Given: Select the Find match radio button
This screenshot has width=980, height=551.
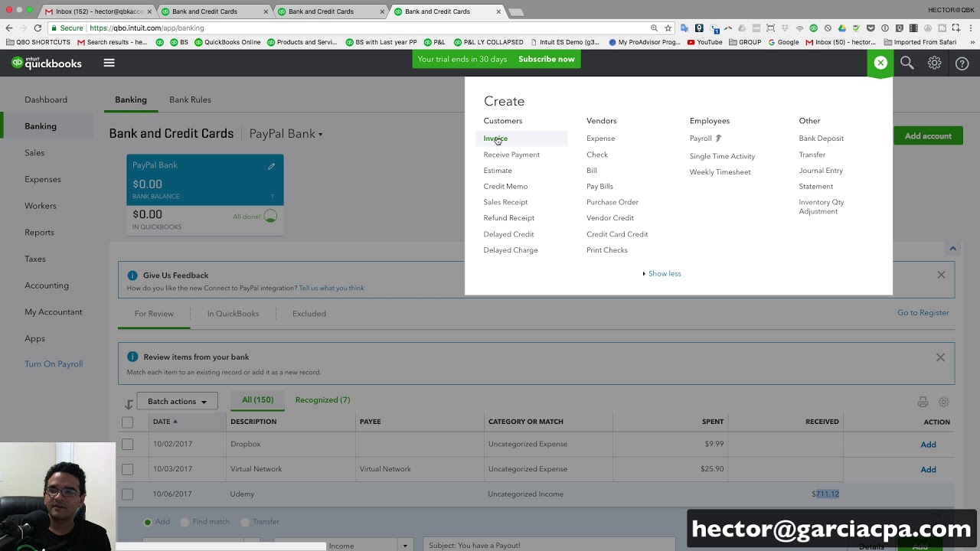Looking at the screenshot, I should (x=185, y=522).
